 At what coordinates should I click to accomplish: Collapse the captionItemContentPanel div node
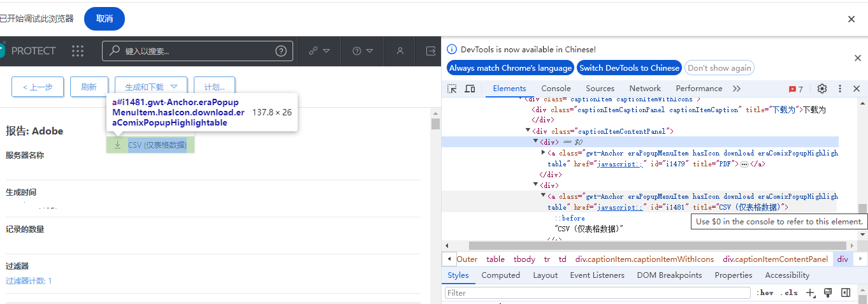point(528,131)
